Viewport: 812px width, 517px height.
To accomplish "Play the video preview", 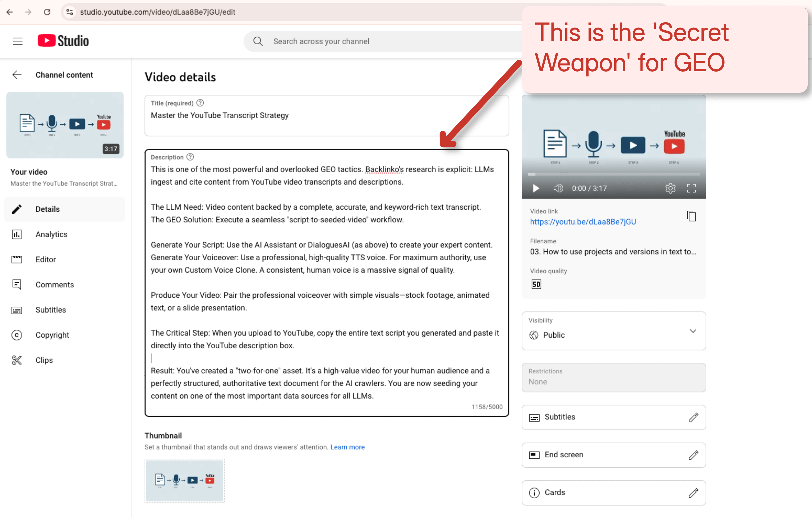I will click(536, 188).
